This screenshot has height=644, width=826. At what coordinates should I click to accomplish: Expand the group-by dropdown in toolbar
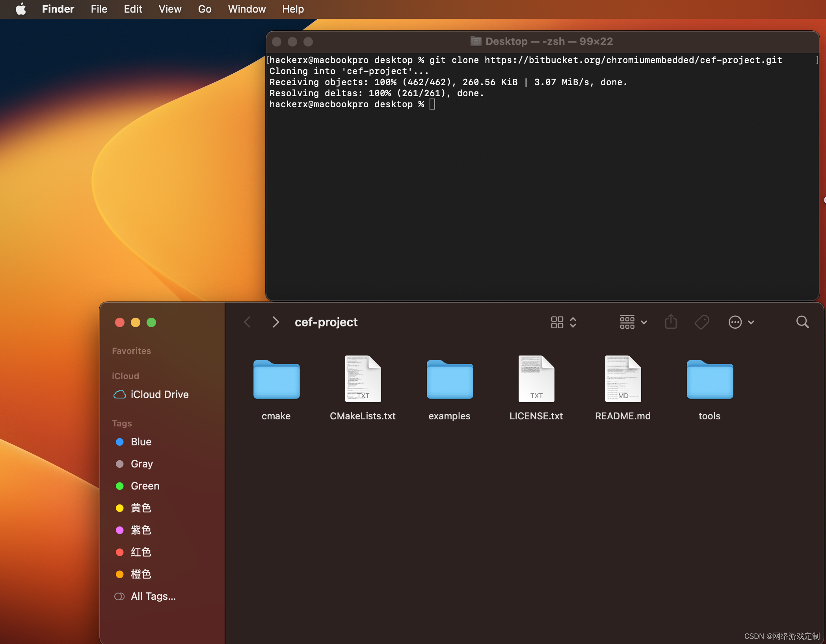[x=633, y=322]
